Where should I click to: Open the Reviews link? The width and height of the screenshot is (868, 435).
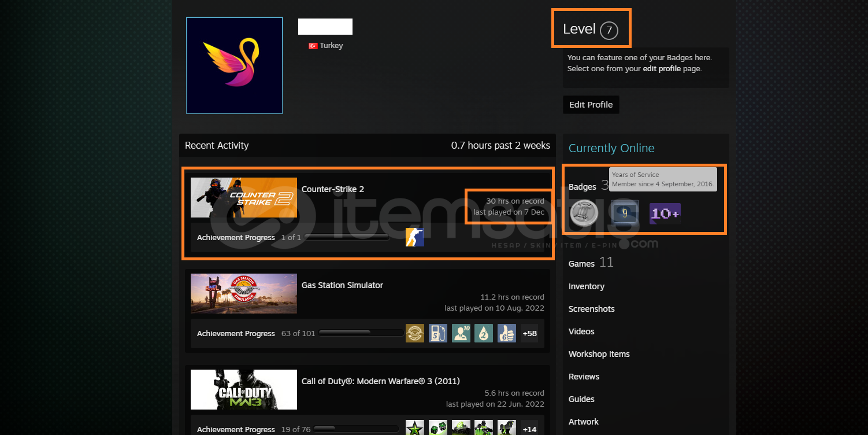coord(584,377)
